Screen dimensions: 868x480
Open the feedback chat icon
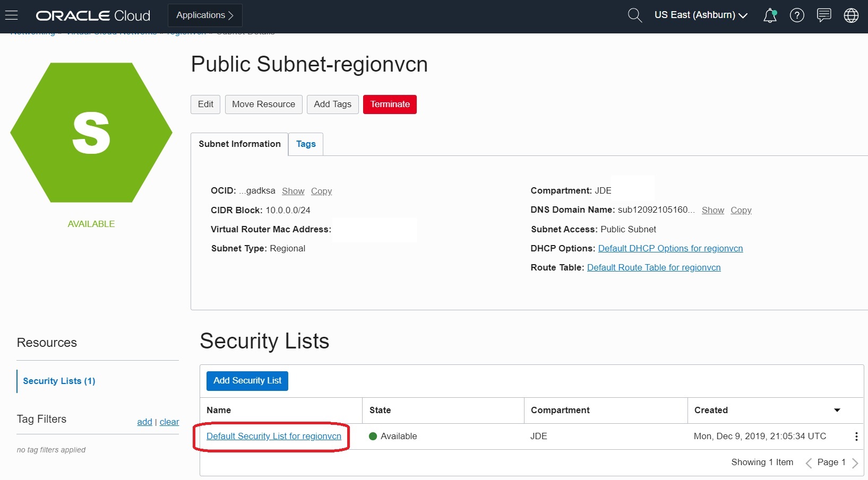pos(824,15)
